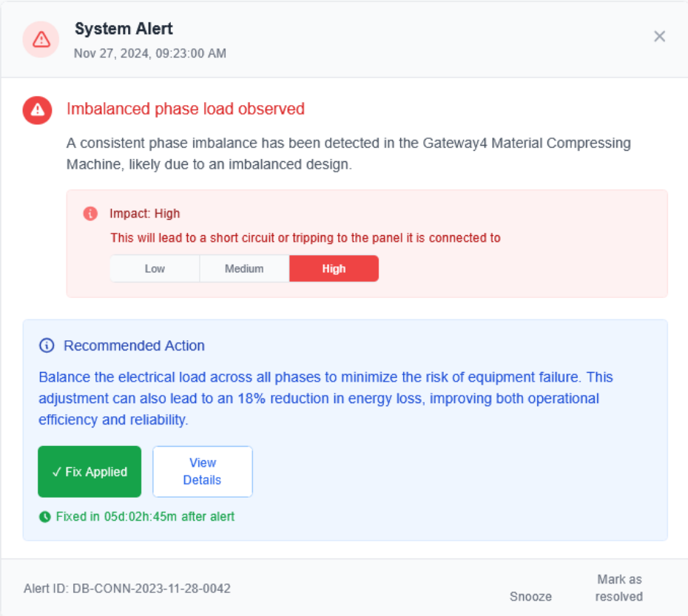Close the System Alert dialog
This screenshot has width=688, height=616.
click(660, 36)
